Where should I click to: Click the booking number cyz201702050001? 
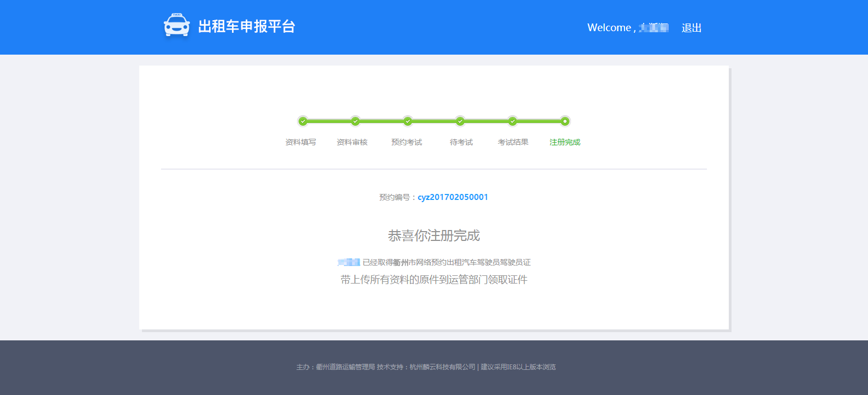(x=453, y=197)
